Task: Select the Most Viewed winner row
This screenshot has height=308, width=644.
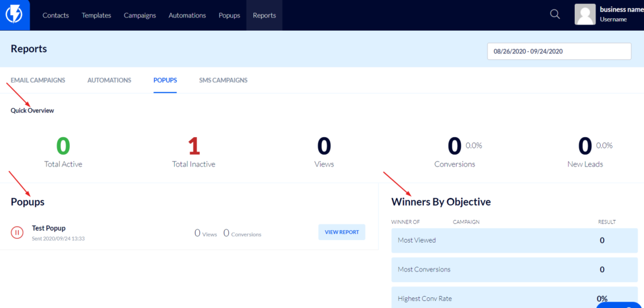Action: (x=514, y=240)
